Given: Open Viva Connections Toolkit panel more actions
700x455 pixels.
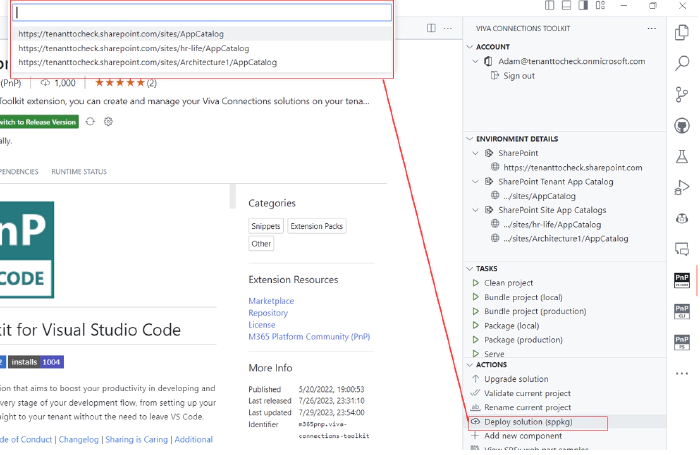Looking at the screenshot, I should (x=652, y=28).
